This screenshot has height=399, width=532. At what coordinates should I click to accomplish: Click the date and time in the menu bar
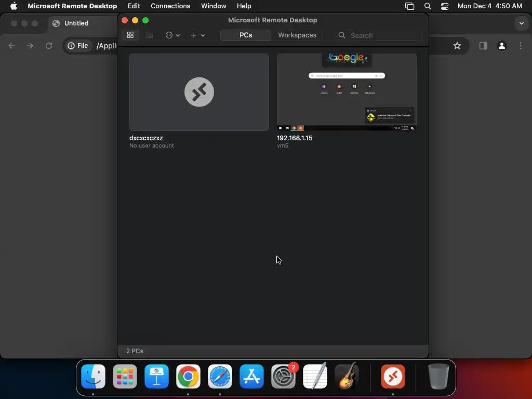click(489, 6)
